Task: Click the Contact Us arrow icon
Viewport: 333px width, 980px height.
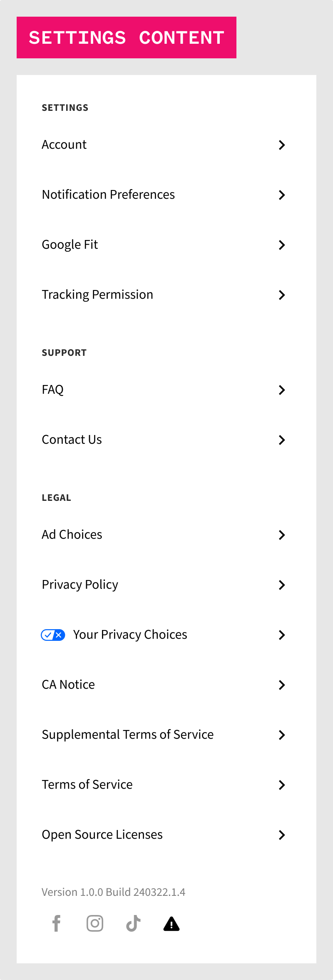Action: (282, 440)
